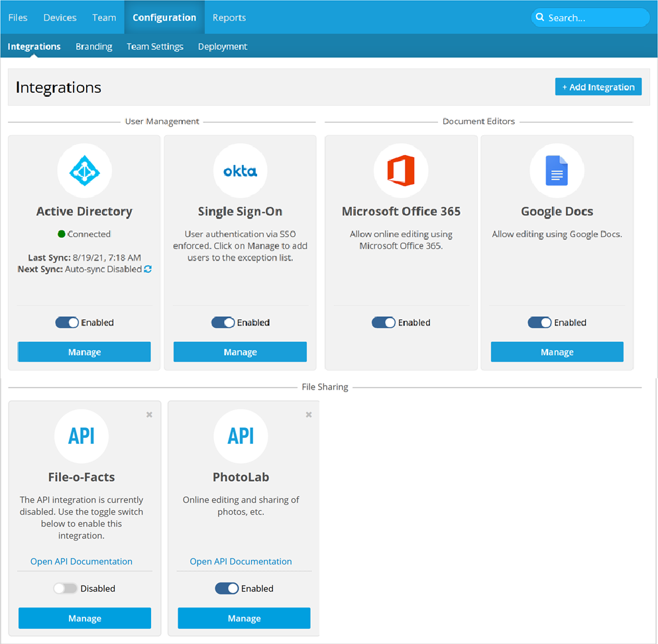The image size is (658, 644).
Task: Click Manage under Single Sign-On
Action: [240, 352]
